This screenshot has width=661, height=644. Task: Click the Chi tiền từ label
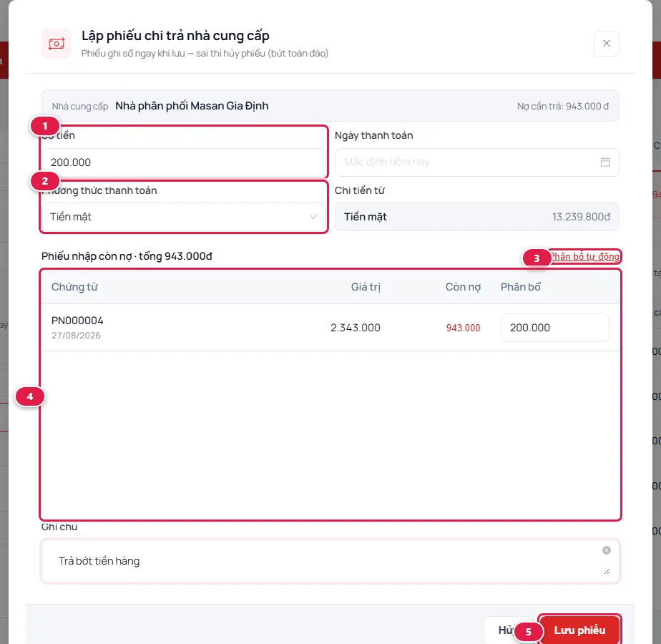360,190
